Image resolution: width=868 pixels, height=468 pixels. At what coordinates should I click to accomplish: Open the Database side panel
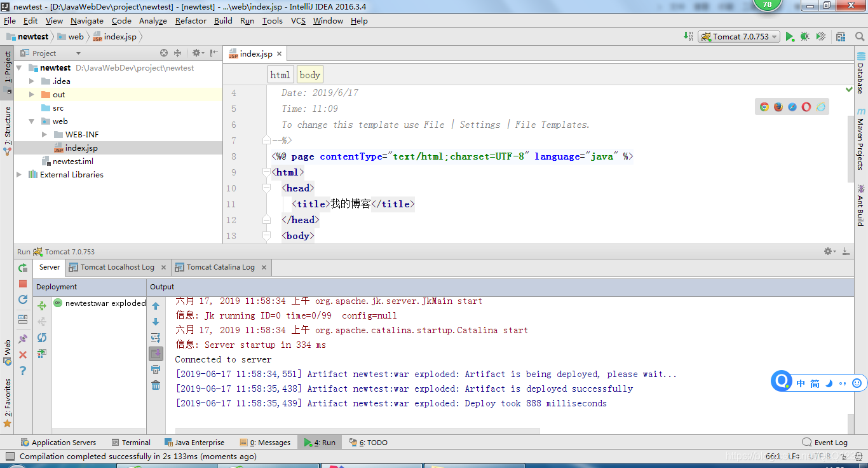pos(860,72)
